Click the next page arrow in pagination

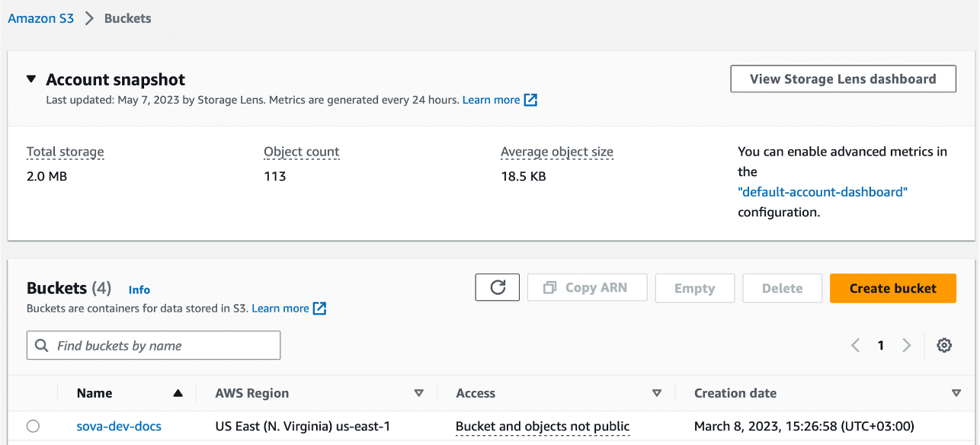(906, 346)
